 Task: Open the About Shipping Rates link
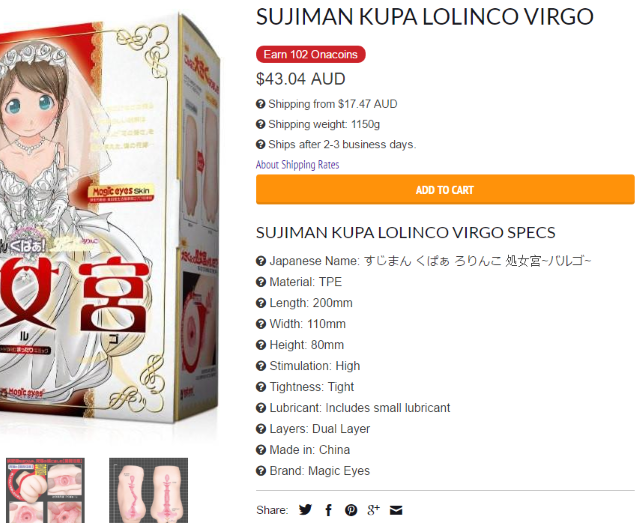(x=298, y=165)
